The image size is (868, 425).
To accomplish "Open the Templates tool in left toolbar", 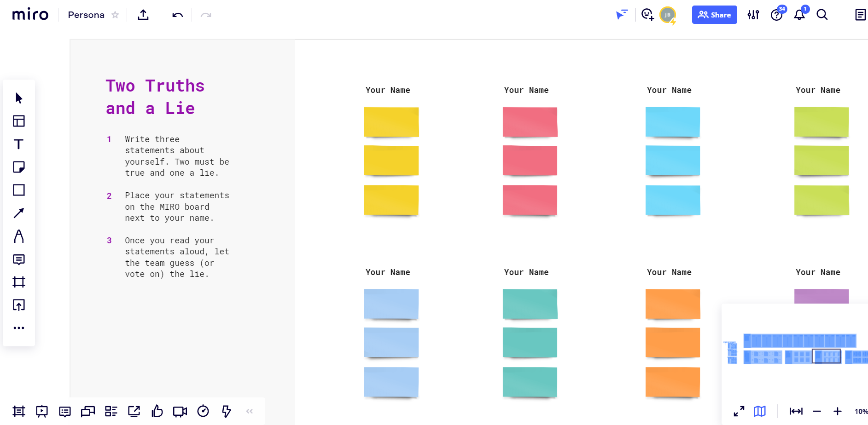I will tap(19, 121).
